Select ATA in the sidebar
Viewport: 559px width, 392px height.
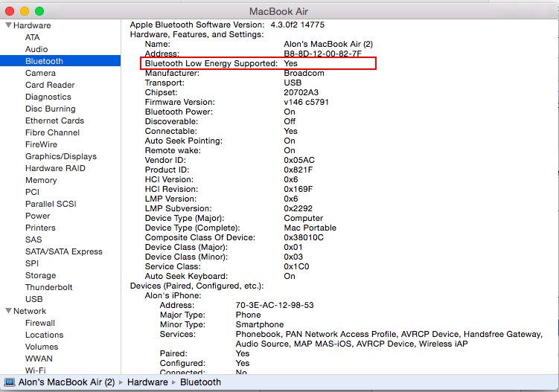pyautogui.click(x=33, y=37)
